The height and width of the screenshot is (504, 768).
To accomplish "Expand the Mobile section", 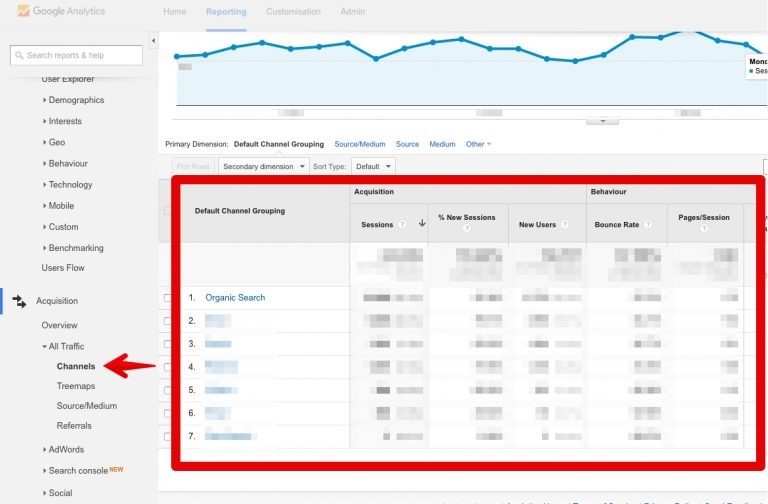I will [x=58, y=206].
